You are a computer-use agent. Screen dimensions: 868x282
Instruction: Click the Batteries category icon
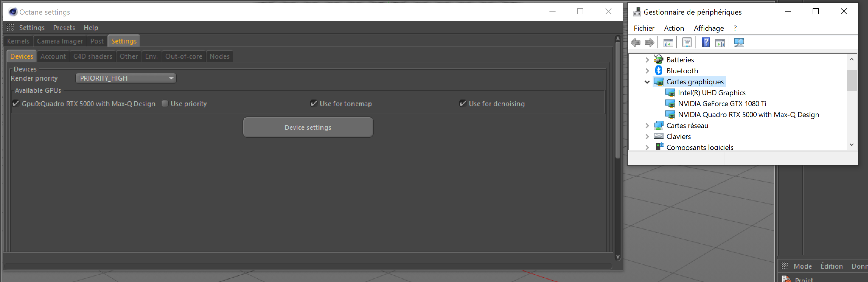[x=658, y=60]
